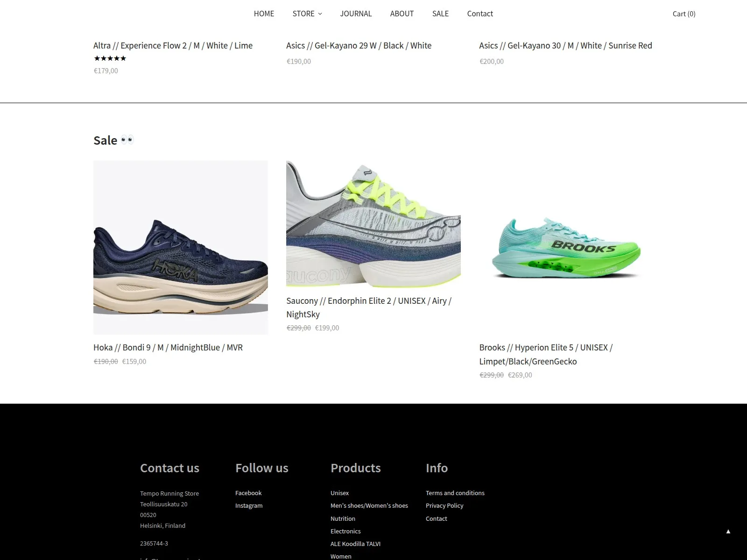The width and height of the screenshot is (747, 560).
Task: Click the Contact us footer heading
Action: [169, 468]
